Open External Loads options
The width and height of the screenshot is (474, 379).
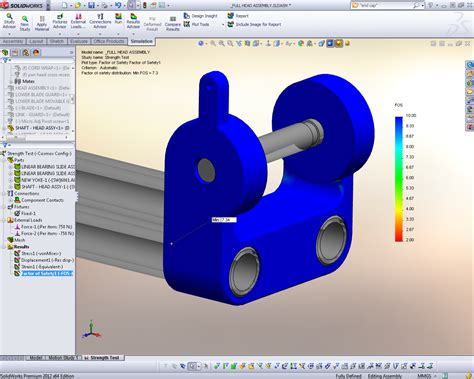[78, 21]
